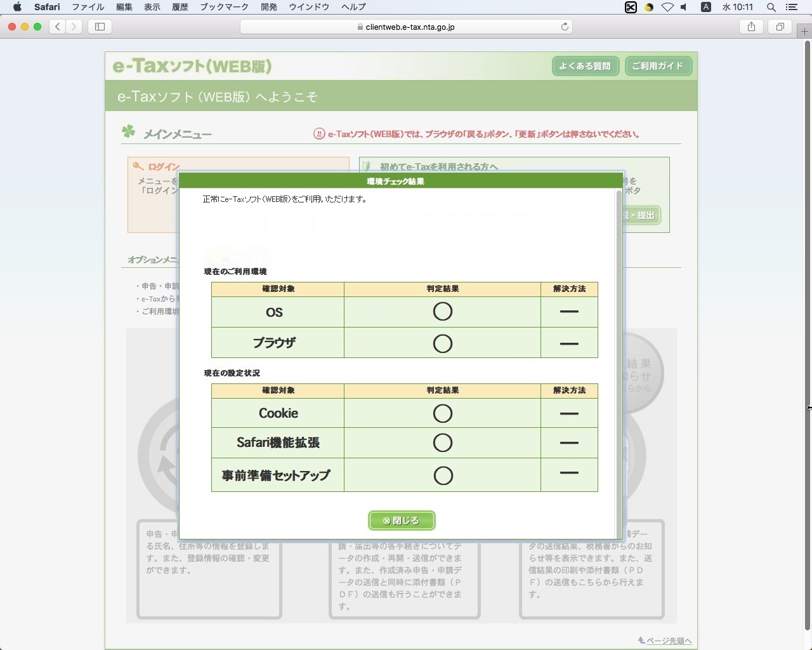Click the 事前準備セットアップ row label
Image resolution: width=812 pixels, height=650 pixels.
tap(276, 475)
